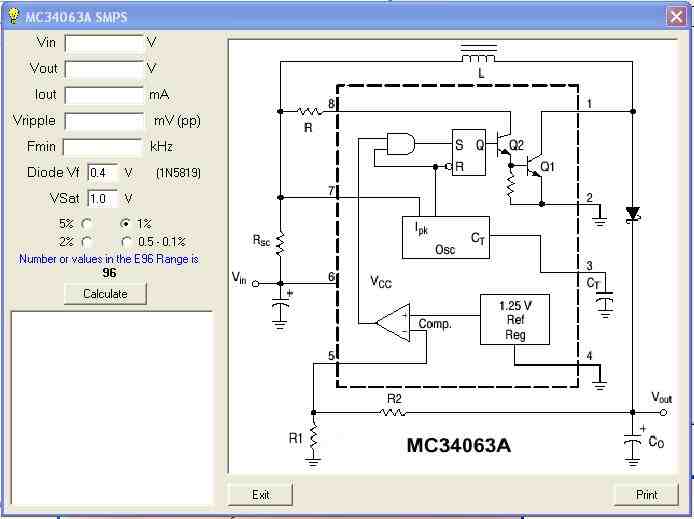694x519 pixels.
Task: Click the Vin input terminal circle
Action: tap(255, 284)
